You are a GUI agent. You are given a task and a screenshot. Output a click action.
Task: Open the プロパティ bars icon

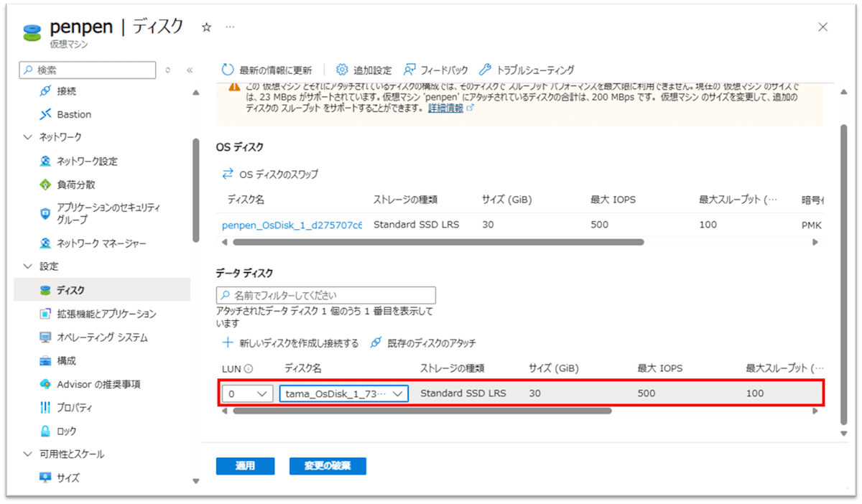coord(45,408)
